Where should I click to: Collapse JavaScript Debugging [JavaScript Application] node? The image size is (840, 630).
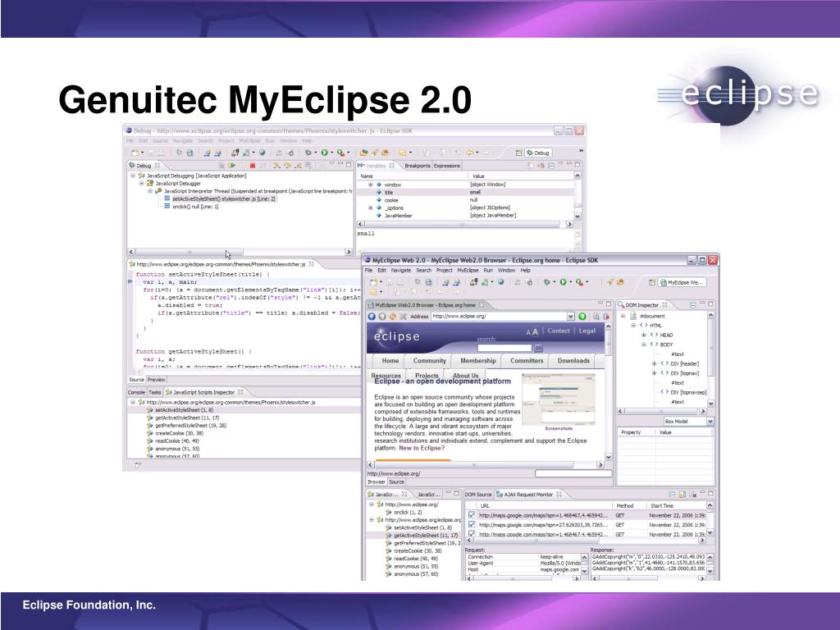(133, 176)
